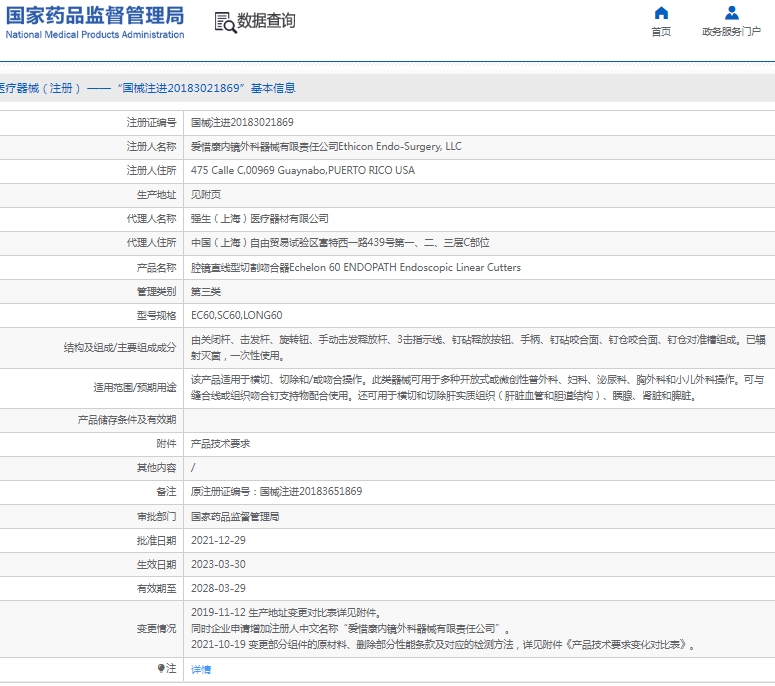Viewport: 775px width, 686px height.
Task: Click the 注册人名称 label
Action: [151, 146]
